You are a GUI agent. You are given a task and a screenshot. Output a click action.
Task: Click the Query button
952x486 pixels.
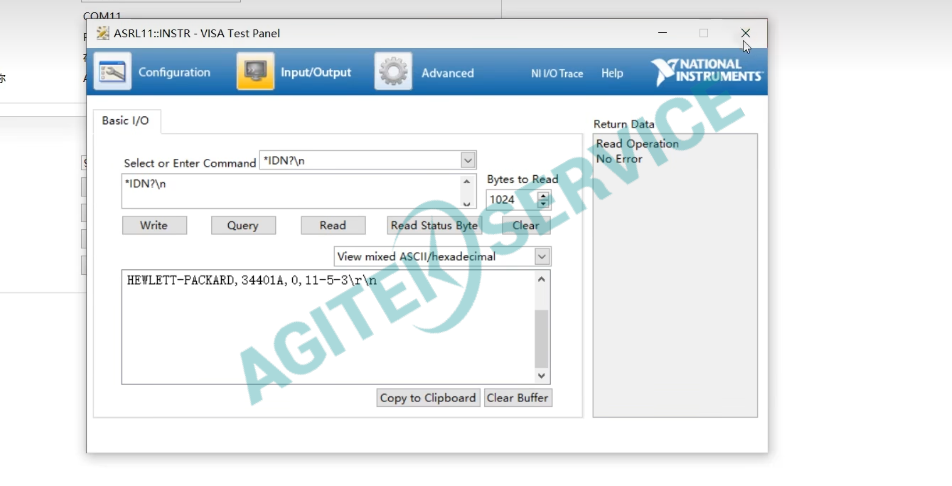click(x=243, y=225)
